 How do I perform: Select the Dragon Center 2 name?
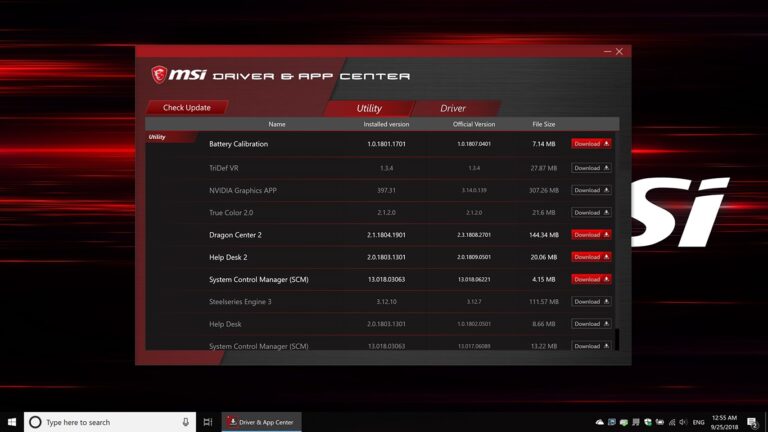click(x=235, y=235)
